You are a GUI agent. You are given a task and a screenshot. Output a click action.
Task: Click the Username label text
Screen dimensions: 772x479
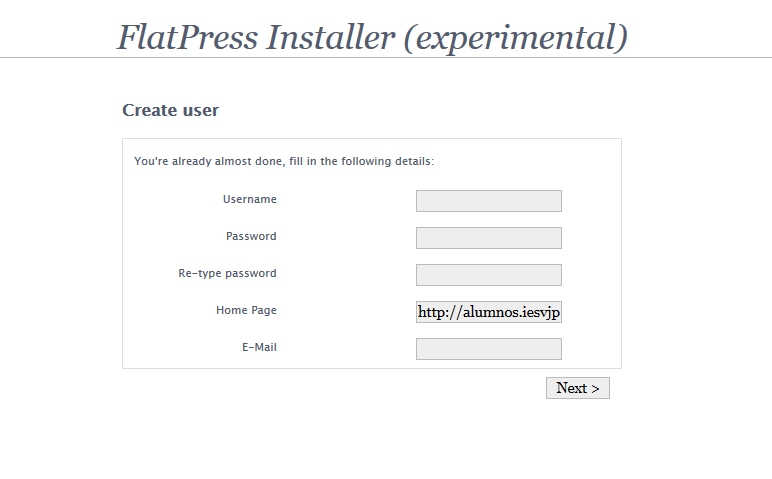[x=249, y=200]
